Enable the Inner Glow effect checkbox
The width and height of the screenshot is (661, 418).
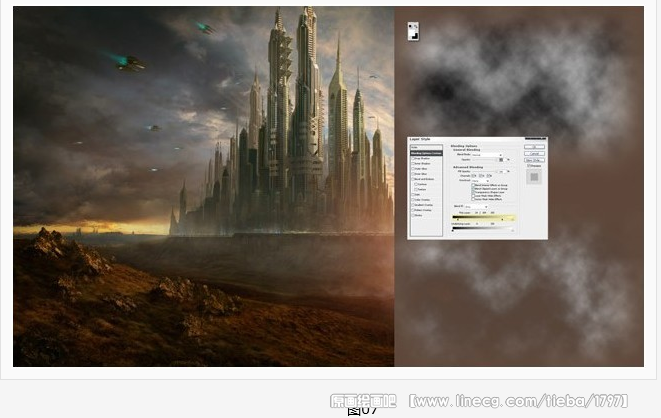pos(413,174)
